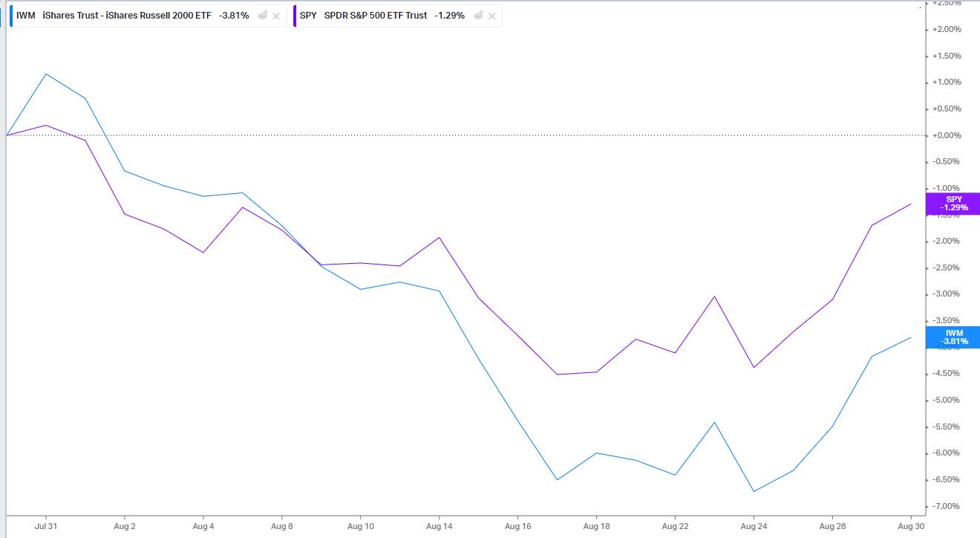
Task: Click the Aug 24 date label
Action: pyautogui.click(x=754, y=525)
